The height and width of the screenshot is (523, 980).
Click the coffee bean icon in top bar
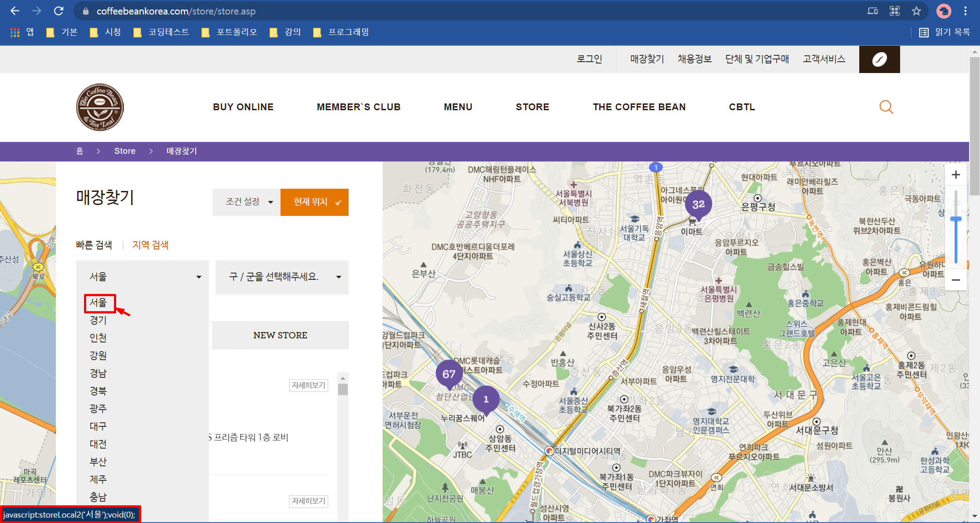click(879, 59)
